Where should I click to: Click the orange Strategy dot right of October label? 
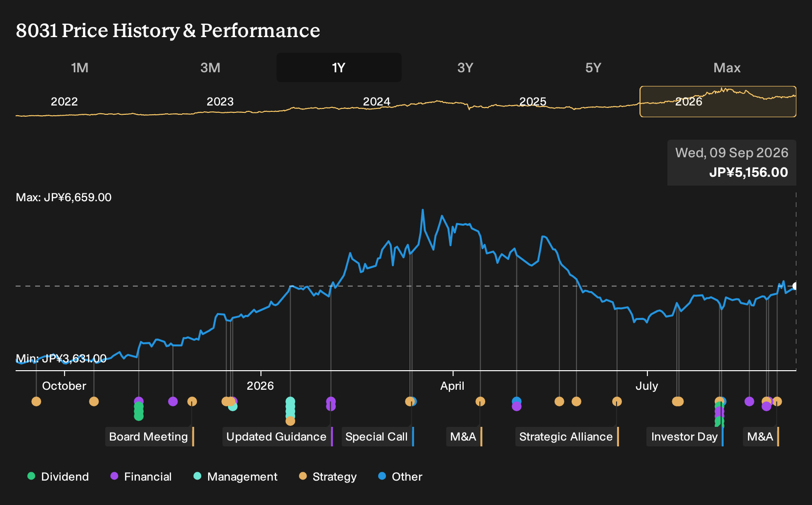[x=94, y=401]
